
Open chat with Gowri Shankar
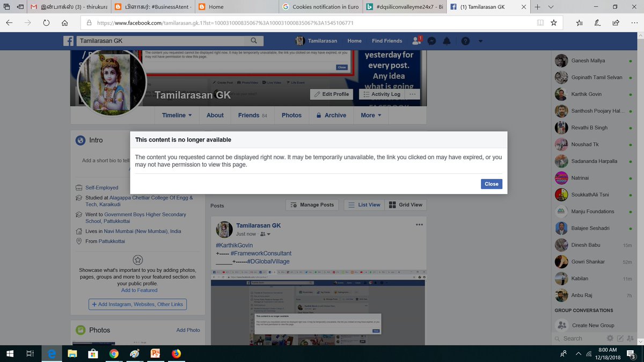point(594,262)
